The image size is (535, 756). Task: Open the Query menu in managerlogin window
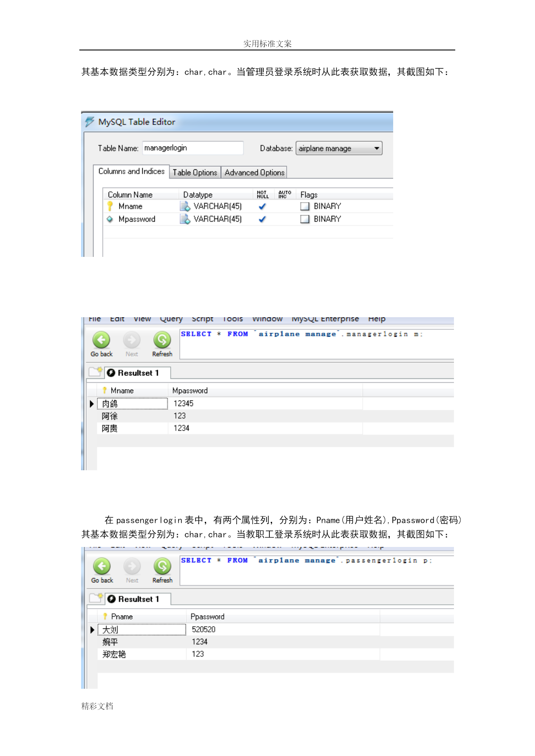tap(171, 319)
